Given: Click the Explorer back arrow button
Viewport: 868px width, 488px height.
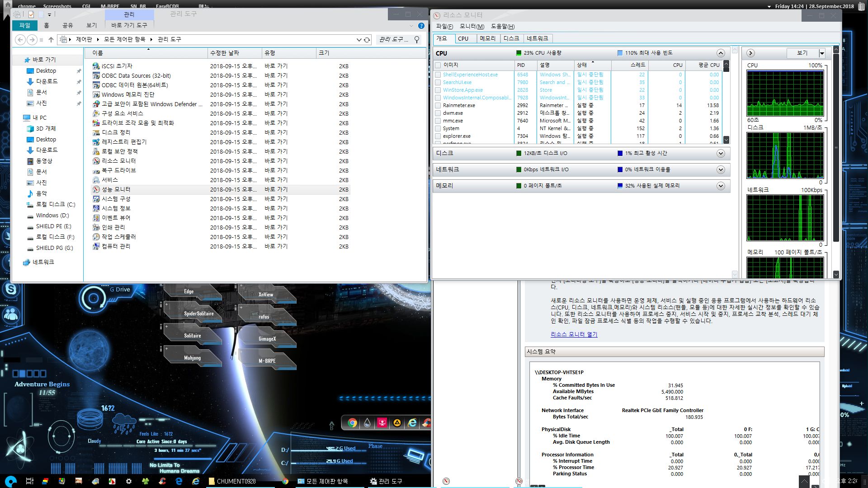Looking at the screenshot, I should (20, 40).
